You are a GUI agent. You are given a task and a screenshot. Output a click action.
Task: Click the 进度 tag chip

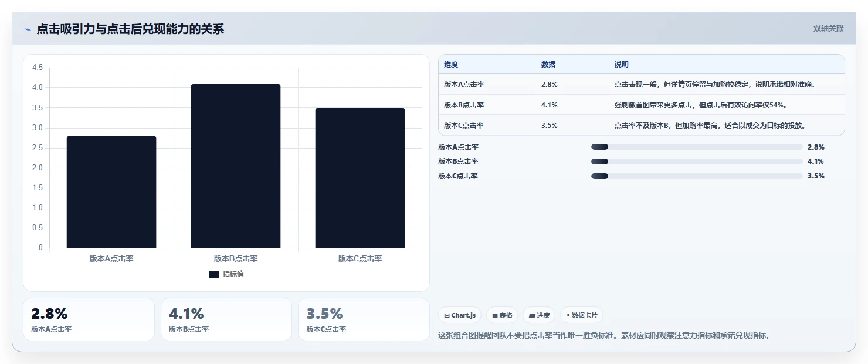[x=539, y=315]
